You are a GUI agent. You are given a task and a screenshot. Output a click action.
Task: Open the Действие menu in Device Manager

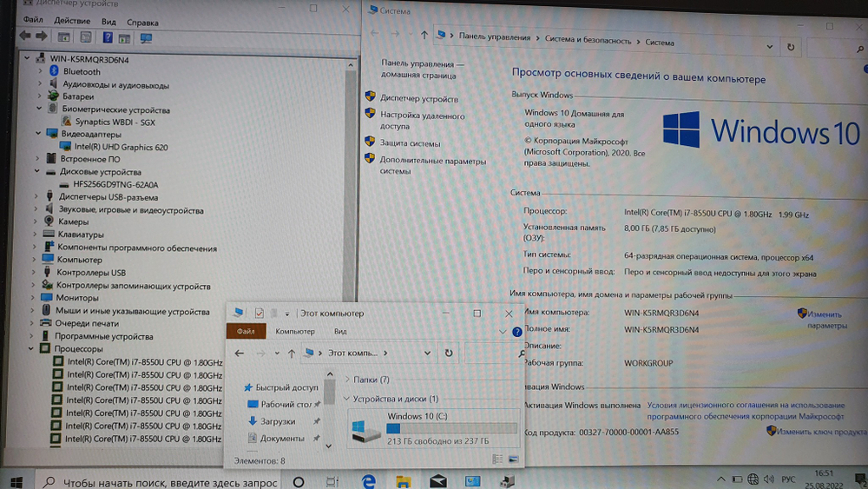pyautogui.click(x=72, y=21)
